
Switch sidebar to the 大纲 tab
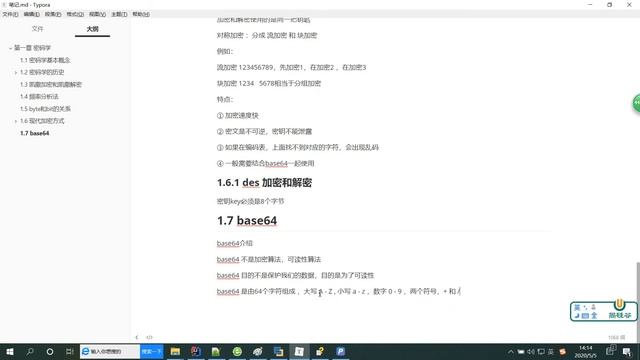93,29
